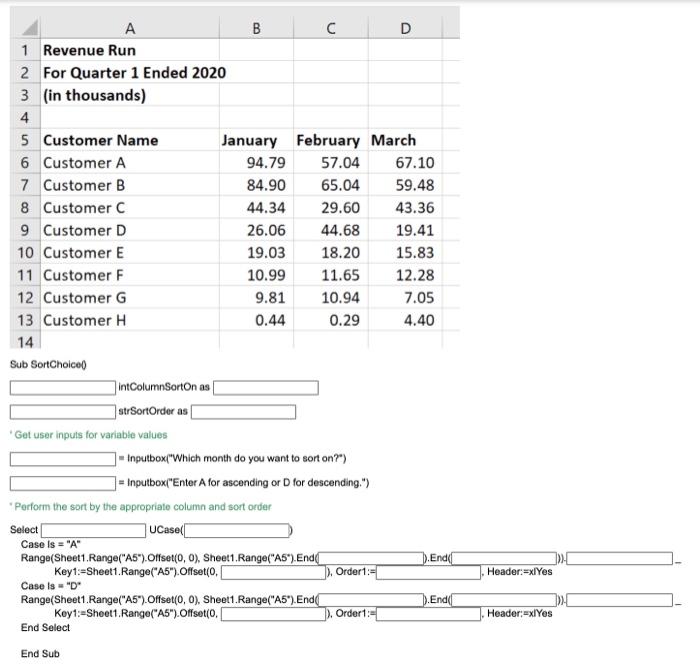
Task: Select row 5 header
Action: coord(25,140)
